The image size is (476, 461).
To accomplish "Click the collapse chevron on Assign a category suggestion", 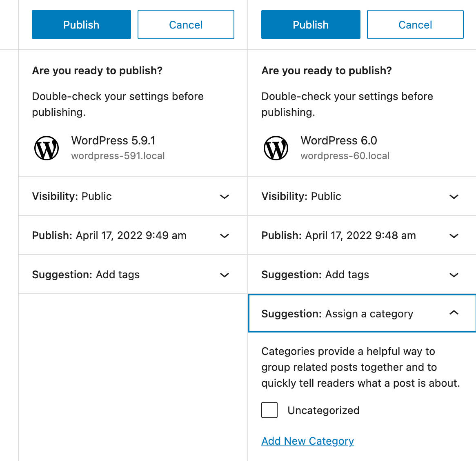I will 454,313.
